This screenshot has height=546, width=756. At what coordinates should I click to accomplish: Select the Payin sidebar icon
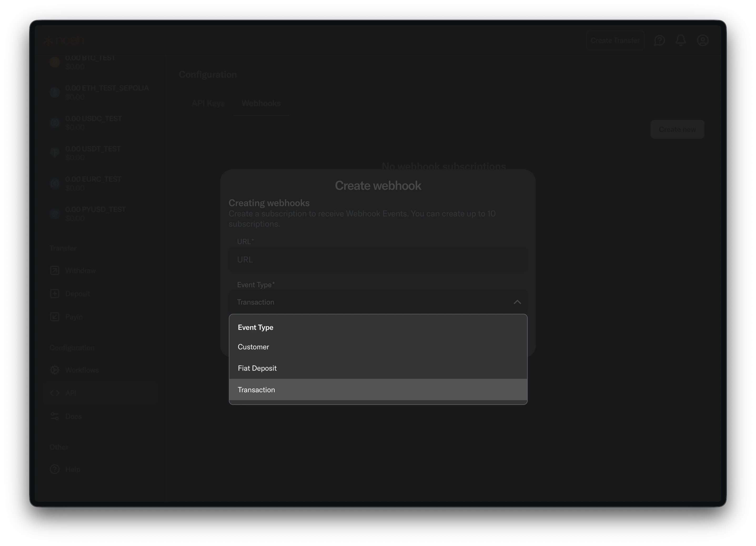point(55,317)
